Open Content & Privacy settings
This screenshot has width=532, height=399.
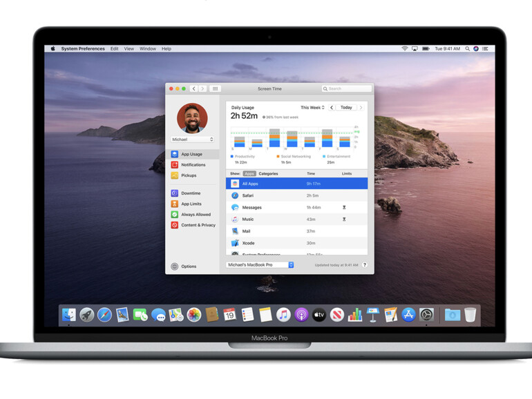[192, 225]
